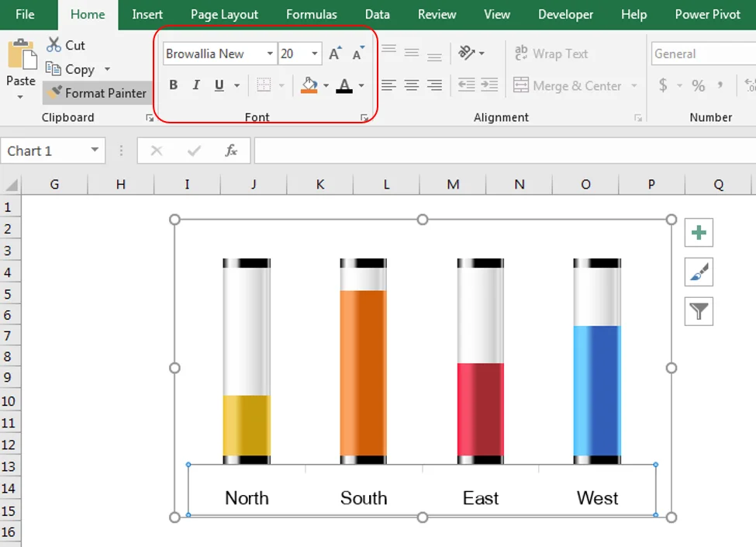Click the Orientation text rotation icon

pyautogui.click(x=467, y=53)
